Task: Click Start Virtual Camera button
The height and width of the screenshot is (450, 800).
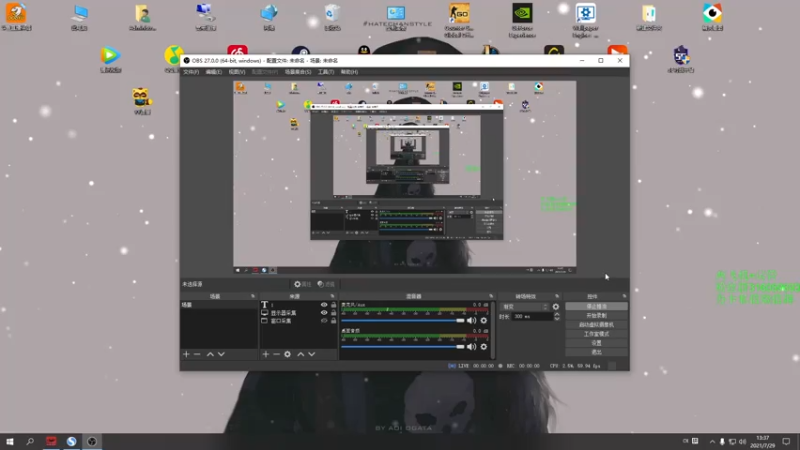Action: click(x=596, y=325)
